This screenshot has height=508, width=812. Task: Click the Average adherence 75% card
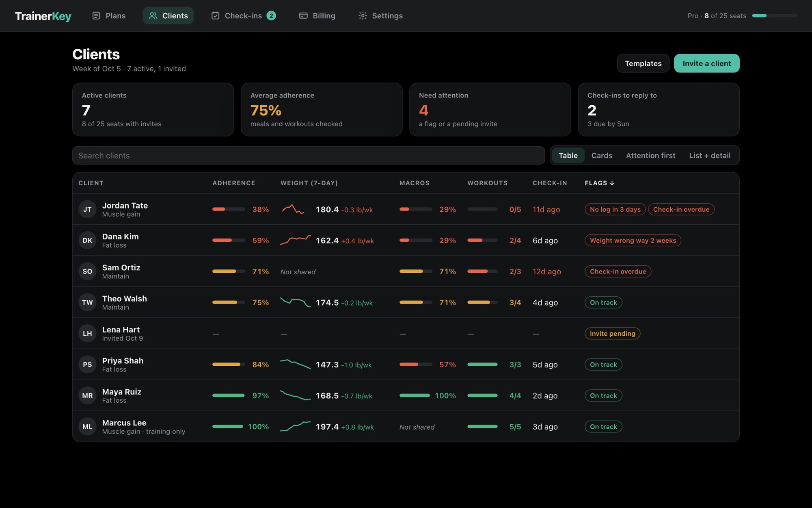pos(322,110)
